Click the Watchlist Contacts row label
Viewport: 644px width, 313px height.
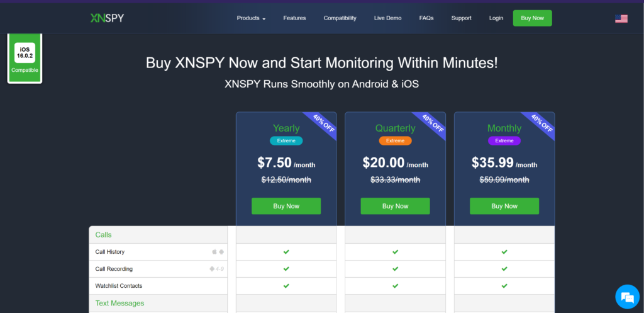(x=119, y=286)
